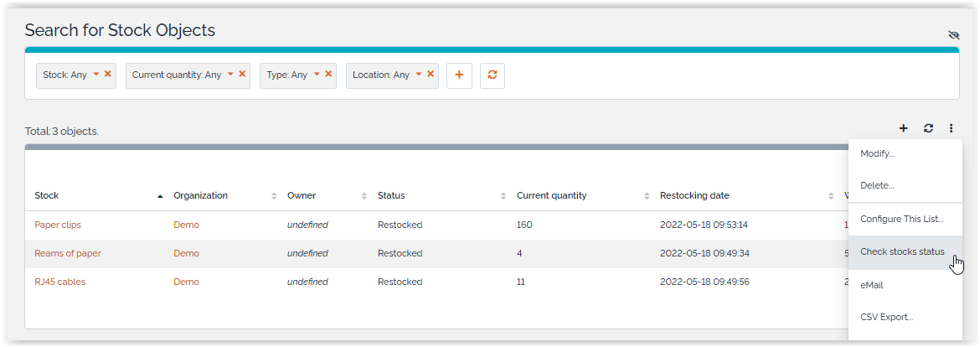980x347 pixels.
Task: Click the three-dot actions menu icon
Action: [952, 128]
